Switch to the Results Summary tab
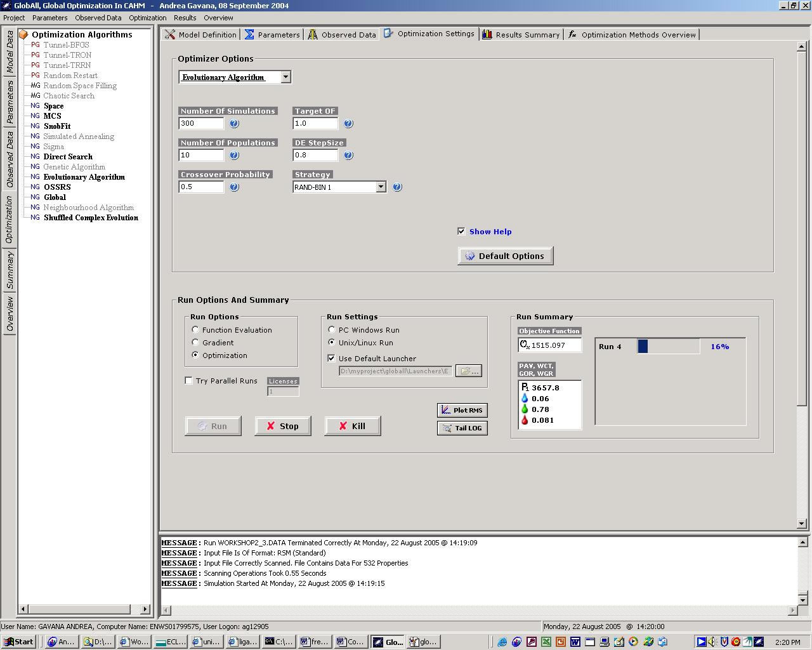The width and height of the screenshot is (812, 650). [x=521, y=35]
